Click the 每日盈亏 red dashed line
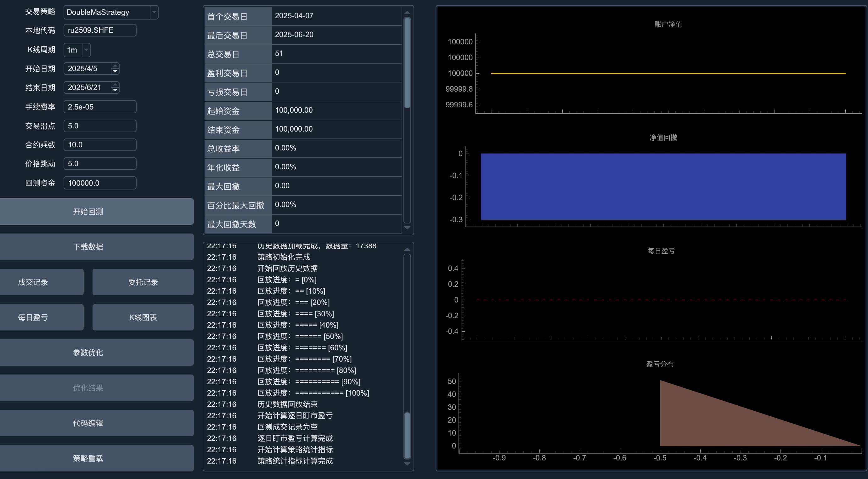The width and height of the screenshot is (868, 479). (661, 300)
